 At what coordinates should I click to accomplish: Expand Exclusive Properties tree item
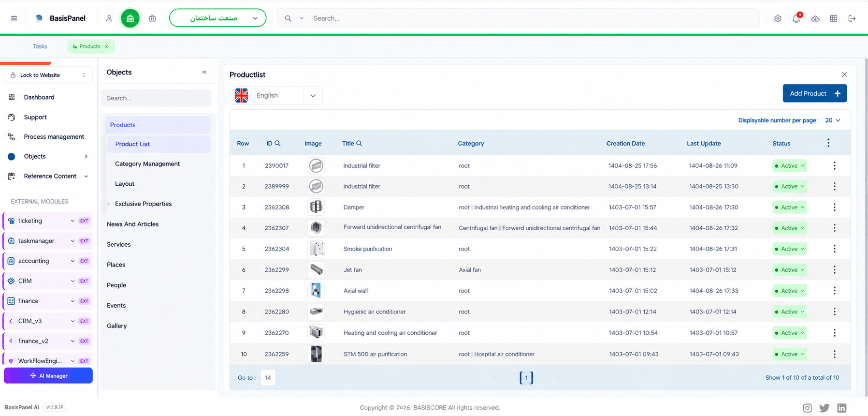(x=108, y=204)
